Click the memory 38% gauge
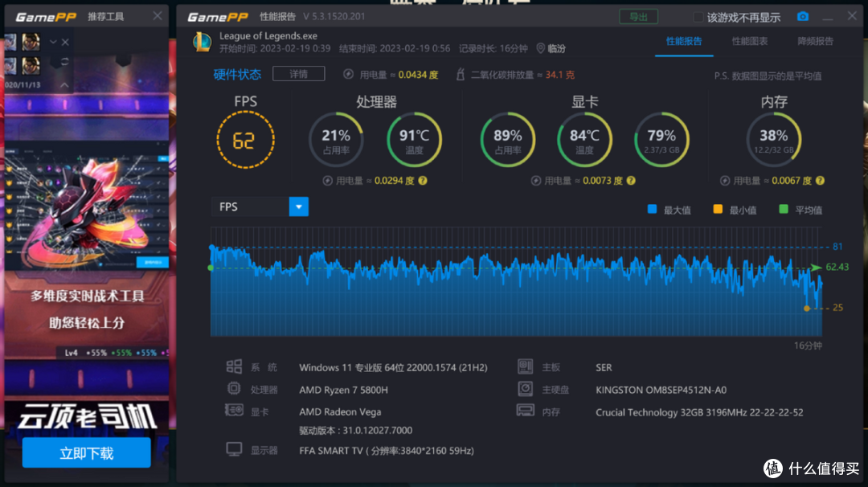The image size is (868, 487). [774, 140]
